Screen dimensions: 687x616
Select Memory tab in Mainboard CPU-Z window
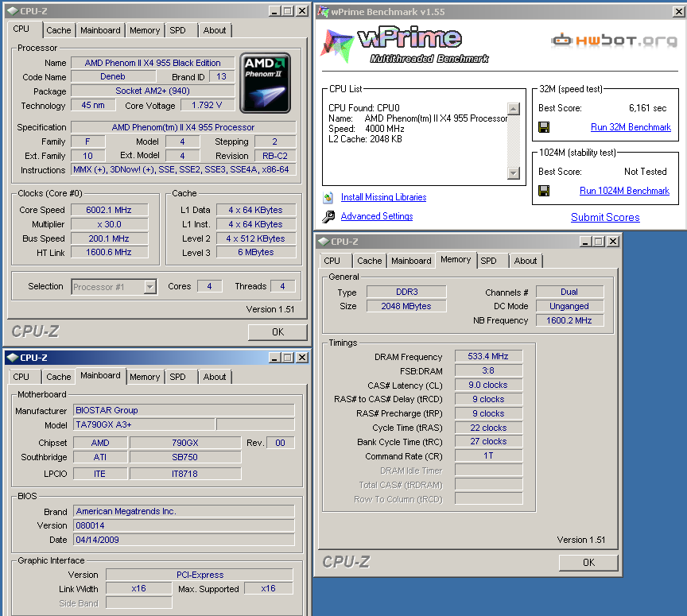tap(145, 377)
